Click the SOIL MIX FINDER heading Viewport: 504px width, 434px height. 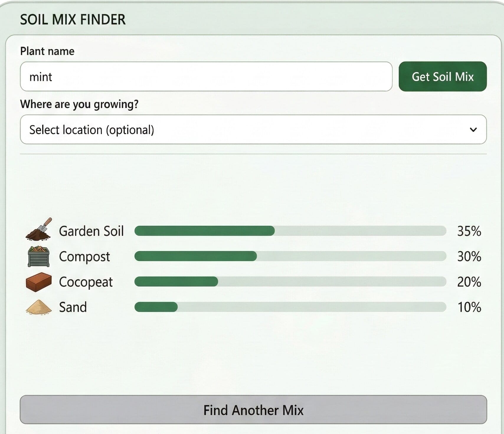(x=73, y=20)
